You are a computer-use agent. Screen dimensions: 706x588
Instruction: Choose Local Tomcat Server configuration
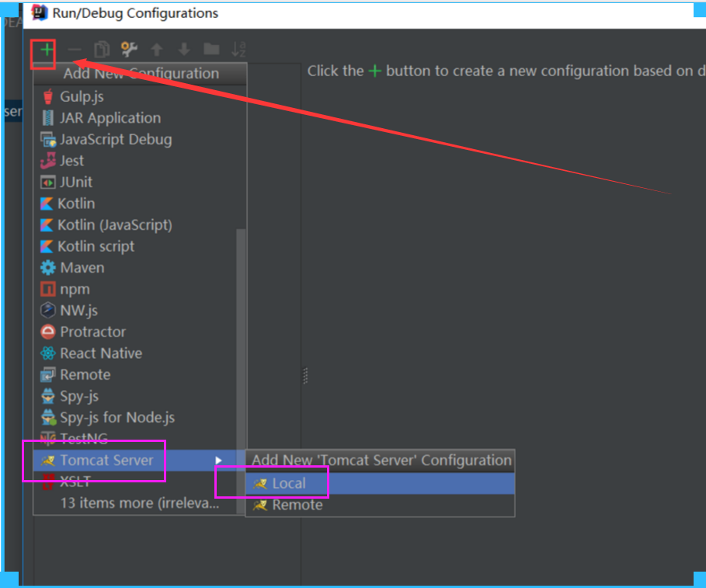(x=380, y=484)
